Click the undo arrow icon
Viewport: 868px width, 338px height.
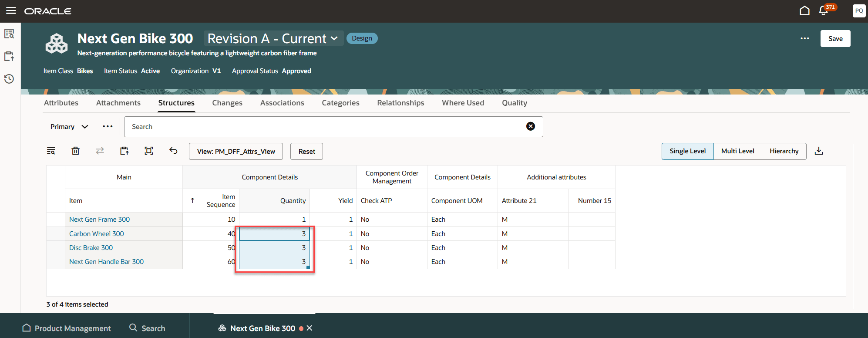pyautogui.click(x=173, y=151)
